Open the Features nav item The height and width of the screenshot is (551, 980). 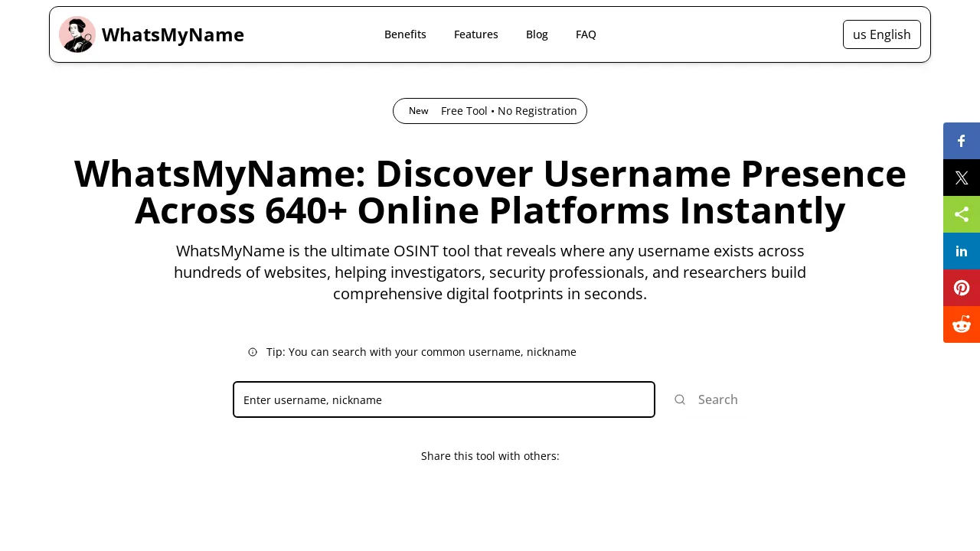[x=476, y=34]
